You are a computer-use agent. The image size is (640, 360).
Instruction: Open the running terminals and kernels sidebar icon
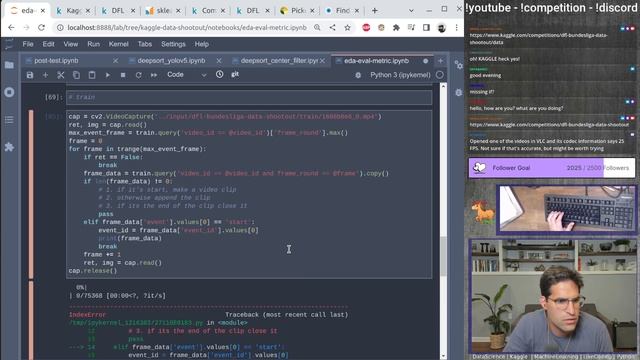click(x=9, y=92)
